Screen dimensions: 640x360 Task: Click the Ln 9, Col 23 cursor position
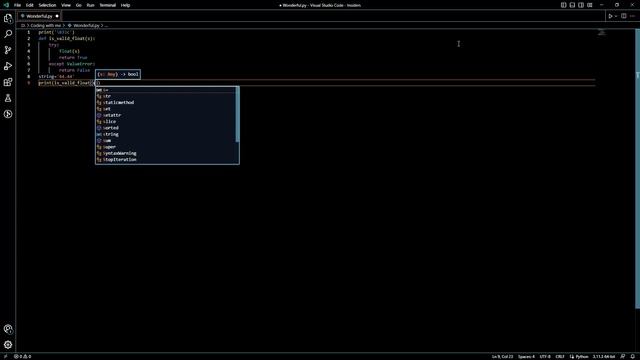[502, 356]
